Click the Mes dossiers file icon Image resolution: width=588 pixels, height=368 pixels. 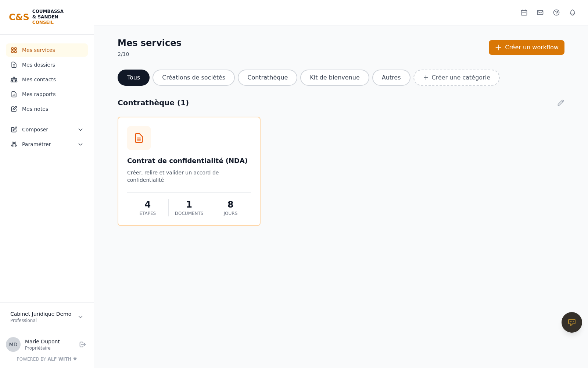tap(14, 65)
